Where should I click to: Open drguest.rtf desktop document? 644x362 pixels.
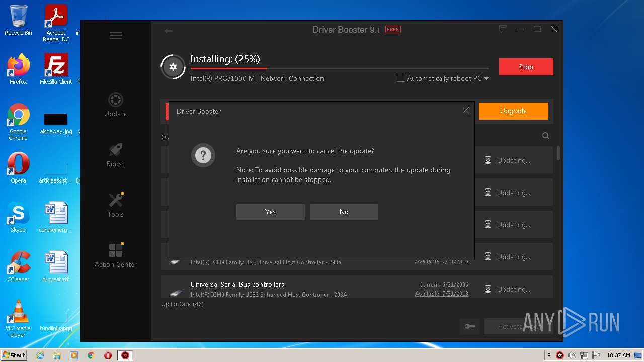[x=56, y=266]
